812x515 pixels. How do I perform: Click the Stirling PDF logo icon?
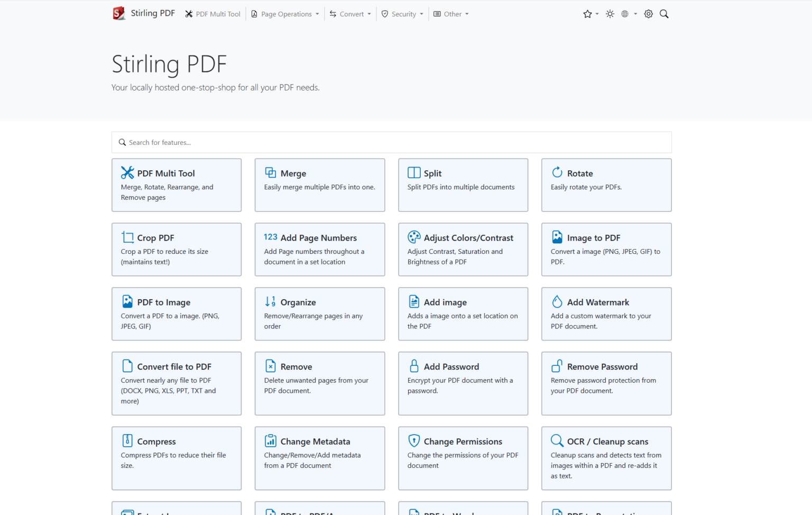pos(118,13)
